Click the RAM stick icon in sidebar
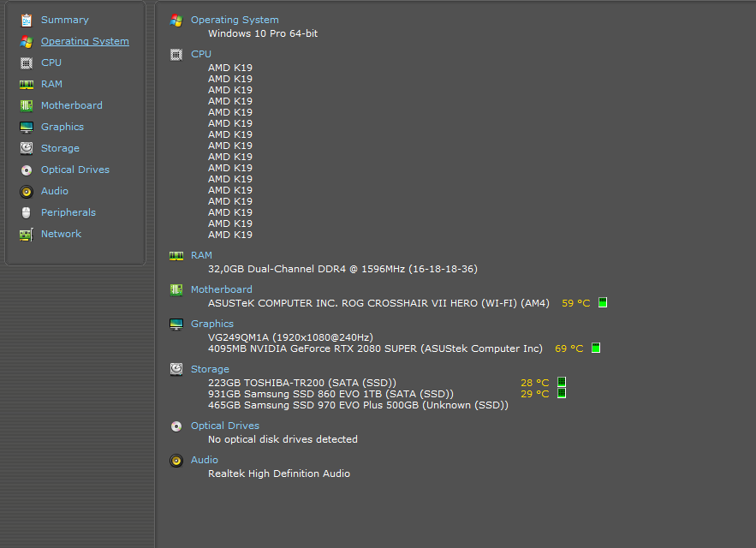 27,85
